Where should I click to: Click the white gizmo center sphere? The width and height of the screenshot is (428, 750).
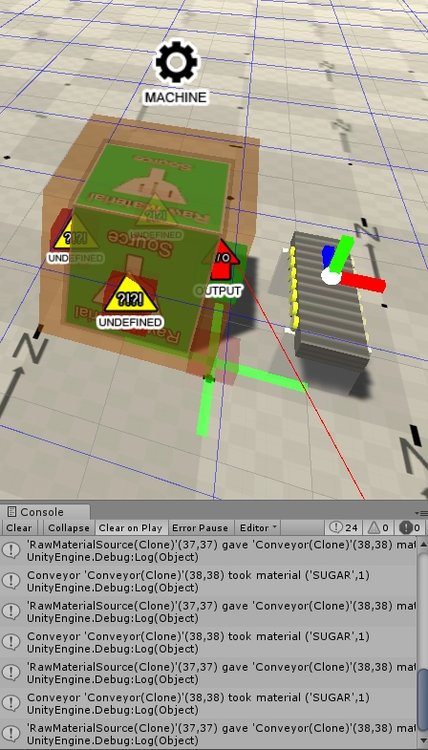pos(329,276)
